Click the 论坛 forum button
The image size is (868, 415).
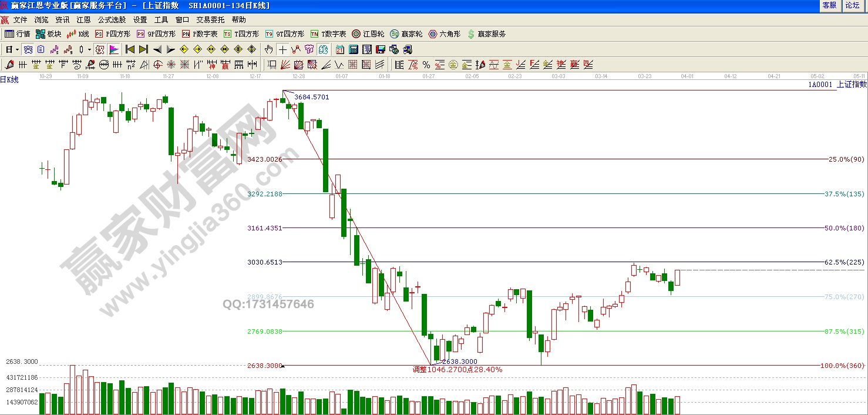click(x=852, y=5)
